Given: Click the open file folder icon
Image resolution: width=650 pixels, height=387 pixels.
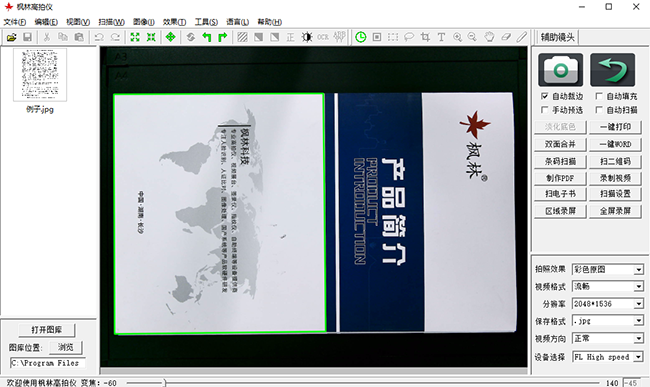Looking at the screenshot, I should (12, 37).
